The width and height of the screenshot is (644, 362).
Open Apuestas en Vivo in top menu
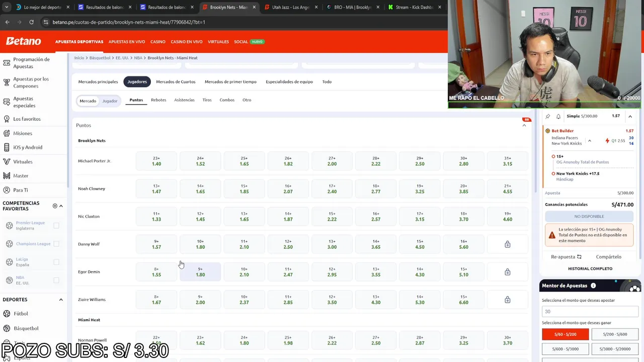127,42
